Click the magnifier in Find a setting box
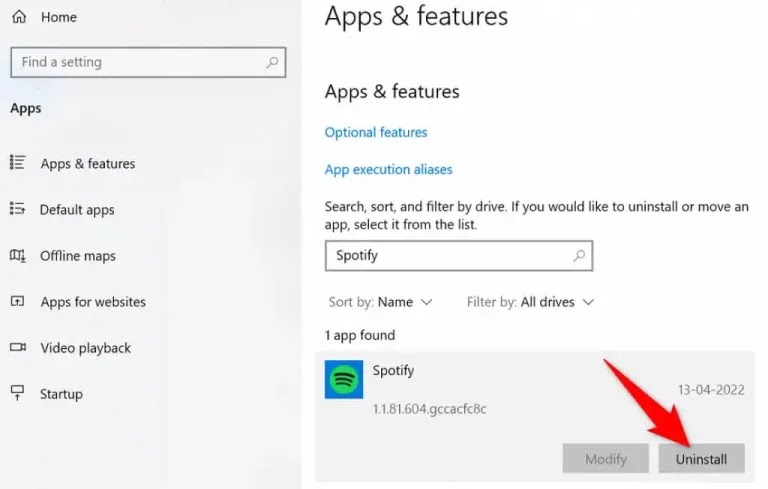 coord(272,62)
